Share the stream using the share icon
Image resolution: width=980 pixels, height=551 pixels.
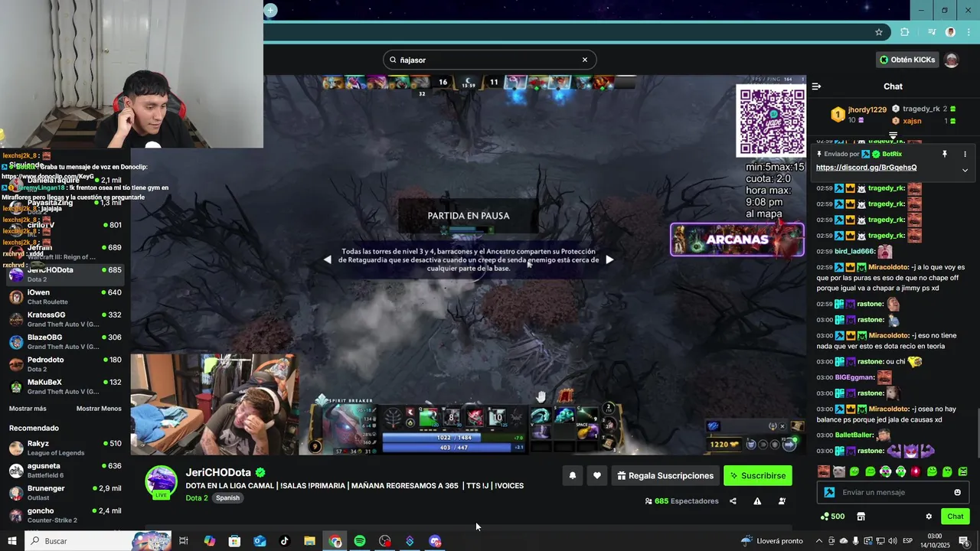pyautogui.click(x=733, y=501)
